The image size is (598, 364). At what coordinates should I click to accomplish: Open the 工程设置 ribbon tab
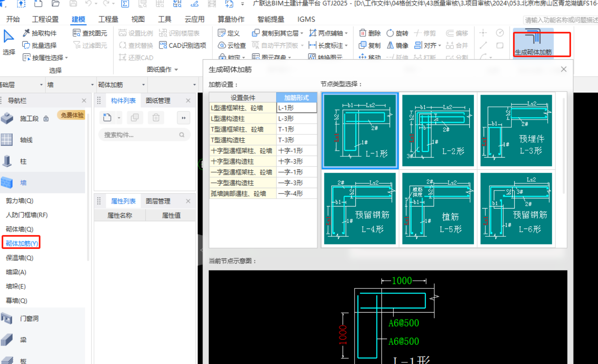[x=45, y=19]
